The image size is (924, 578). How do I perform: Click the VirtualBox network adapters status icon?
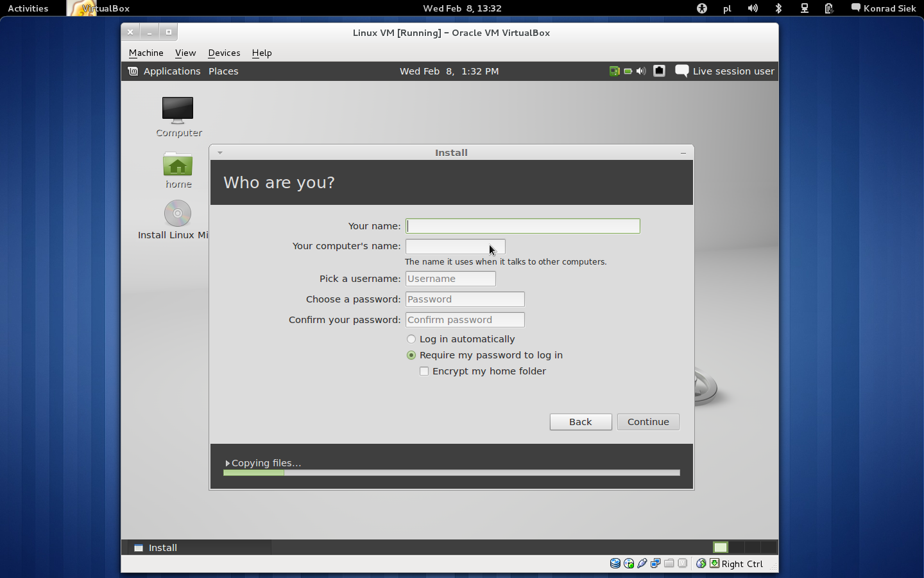(656, 563)
